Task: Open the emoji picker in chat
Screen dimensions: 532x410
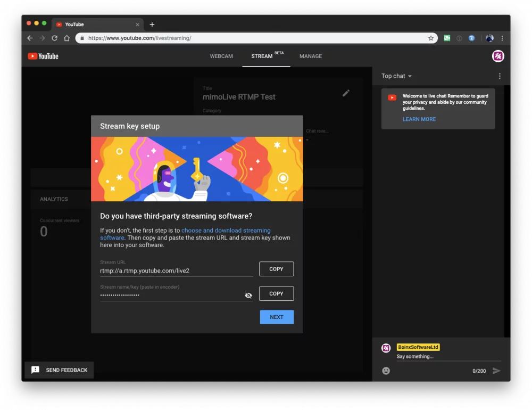Action: [x=386, y=371]
